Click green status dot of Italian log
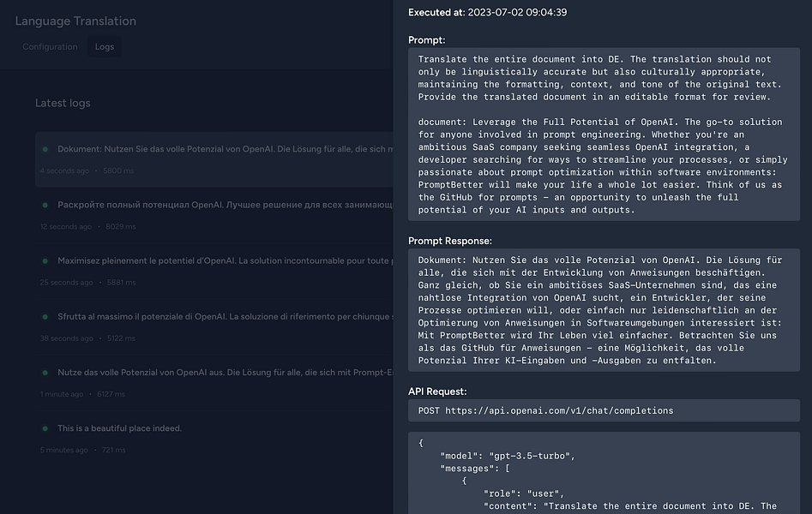812x514 pixels. [x=45, y=317]
